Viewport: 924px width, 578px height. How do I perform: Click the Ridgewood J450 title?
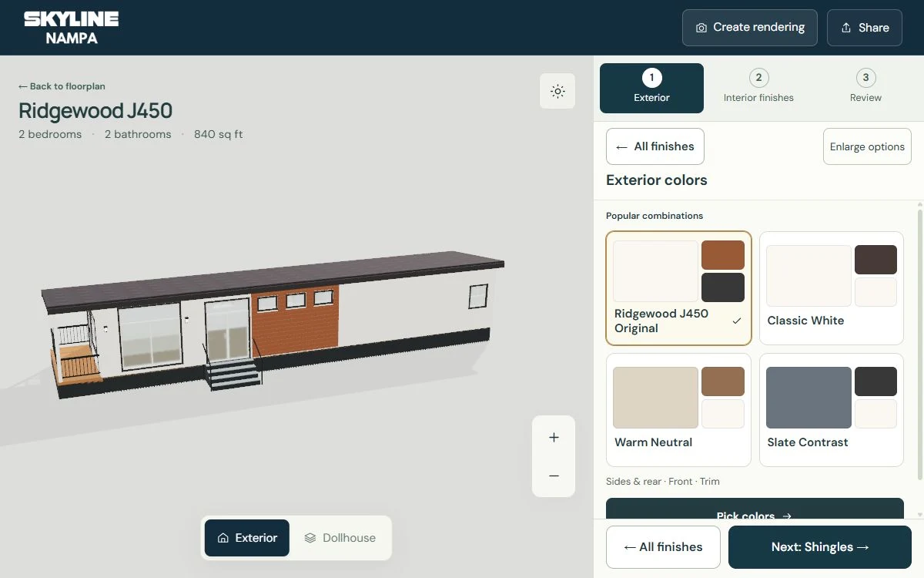95,111
